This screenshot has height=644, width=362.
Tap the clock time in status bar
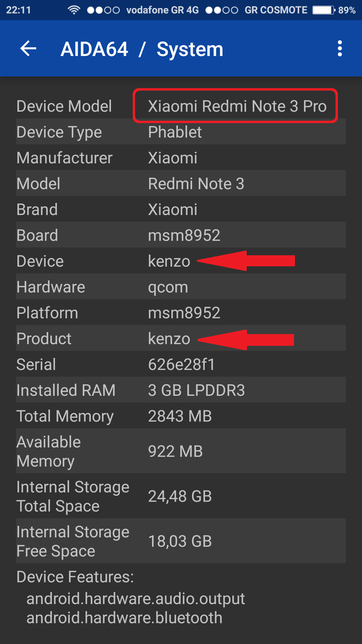pyautogui.click(x=18, y=10)
